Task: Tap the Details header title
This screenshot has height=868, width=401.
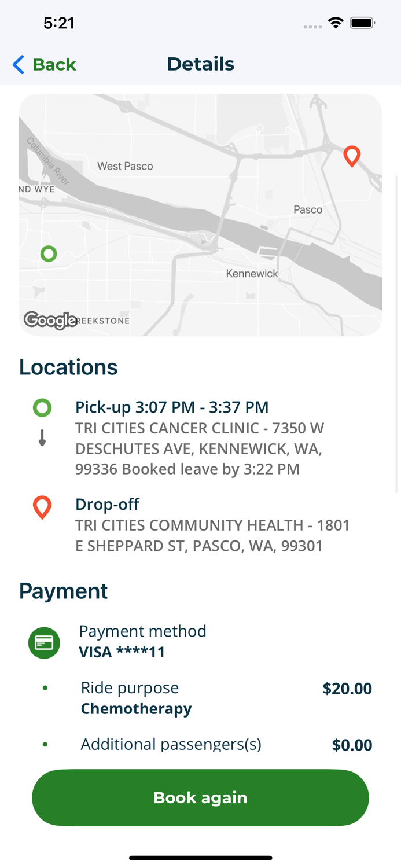Action: point(200,64)
